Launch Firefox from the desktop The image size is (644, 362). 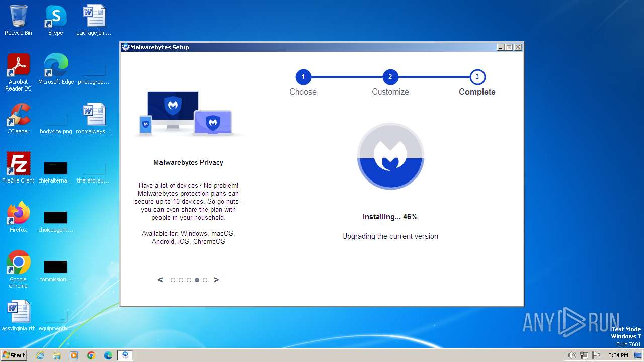click(x=18, y=217)
